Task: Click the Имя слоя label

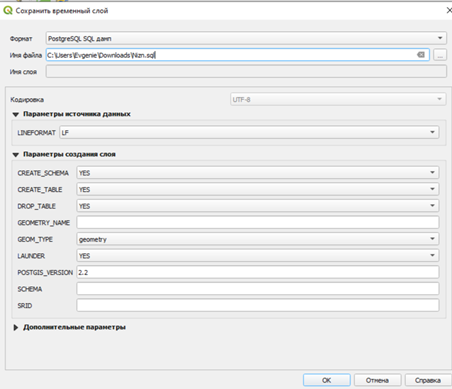Action: [x=23, y=72]
